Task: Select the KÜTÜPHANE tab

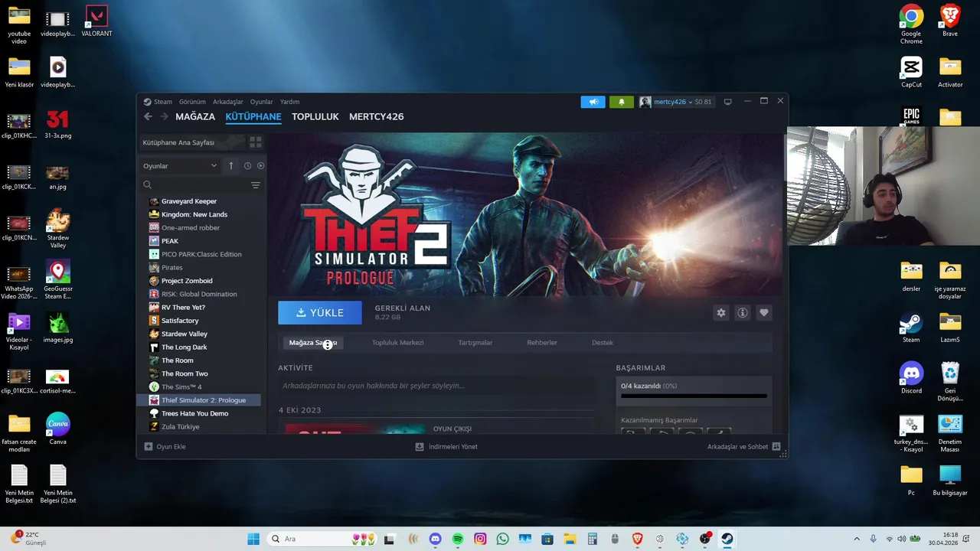Action: (x=253, y=116)
